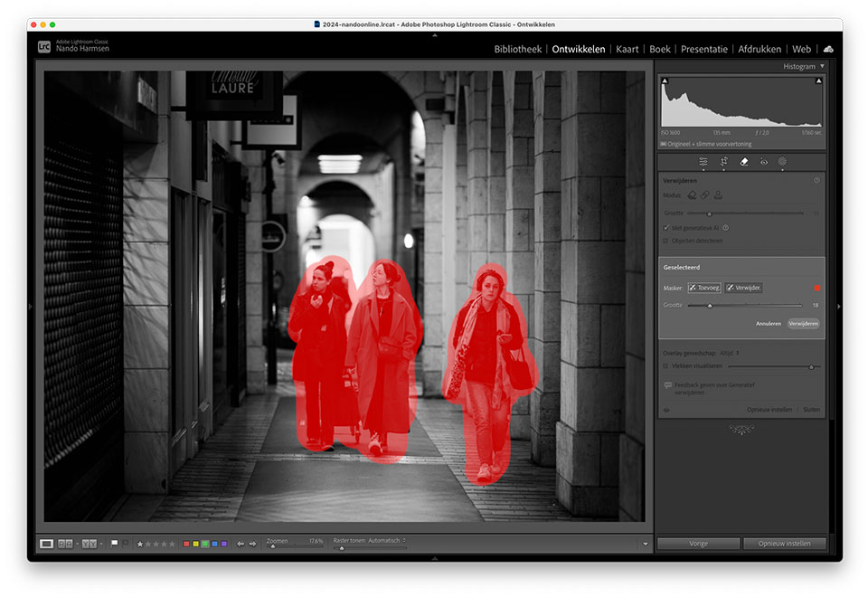Choose the Remove mode eraser icon

click(692, 195)
